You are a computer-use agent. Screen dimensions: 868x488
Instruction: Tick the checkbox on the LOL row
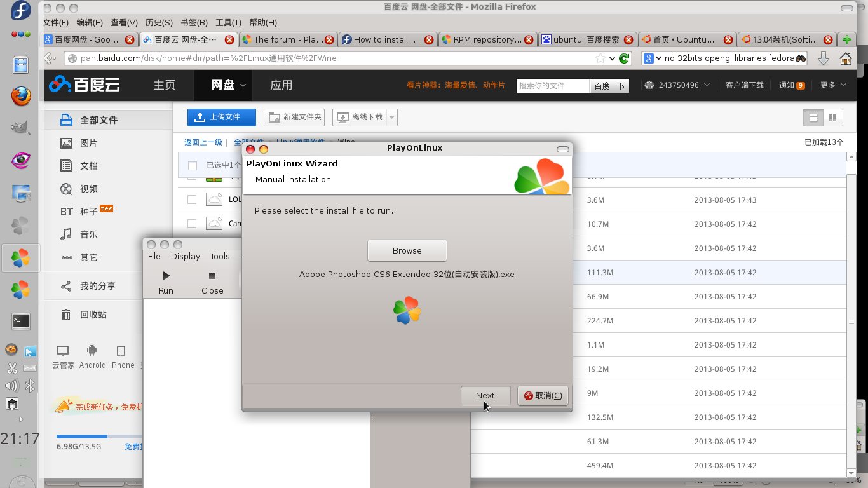coord(192,200)
